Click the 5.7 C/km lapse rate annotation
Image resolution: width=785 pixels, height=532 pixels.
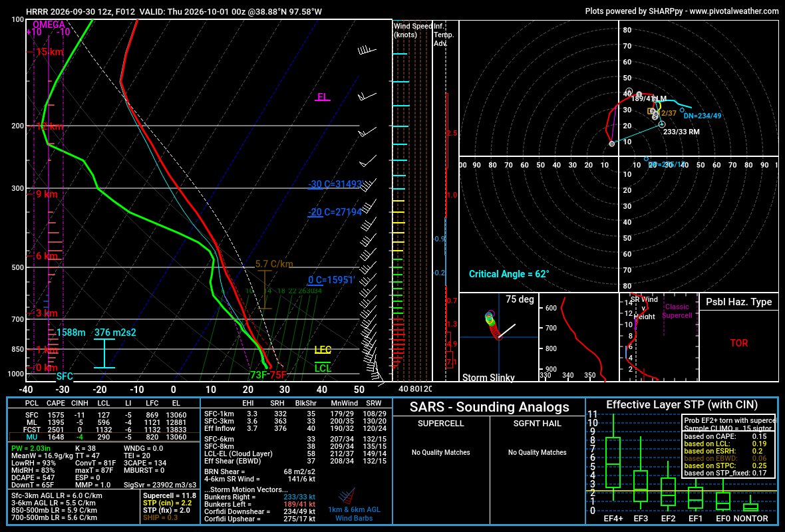(274, 264)
